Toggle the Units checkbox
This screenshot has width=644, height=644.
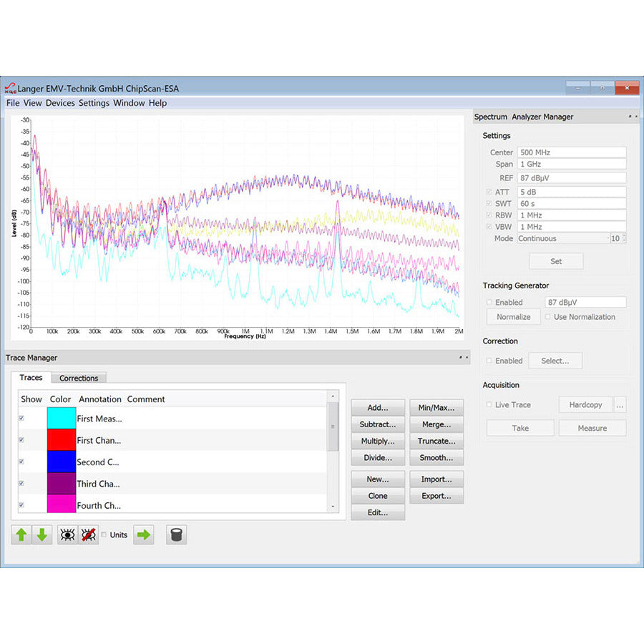coord(104,535)
